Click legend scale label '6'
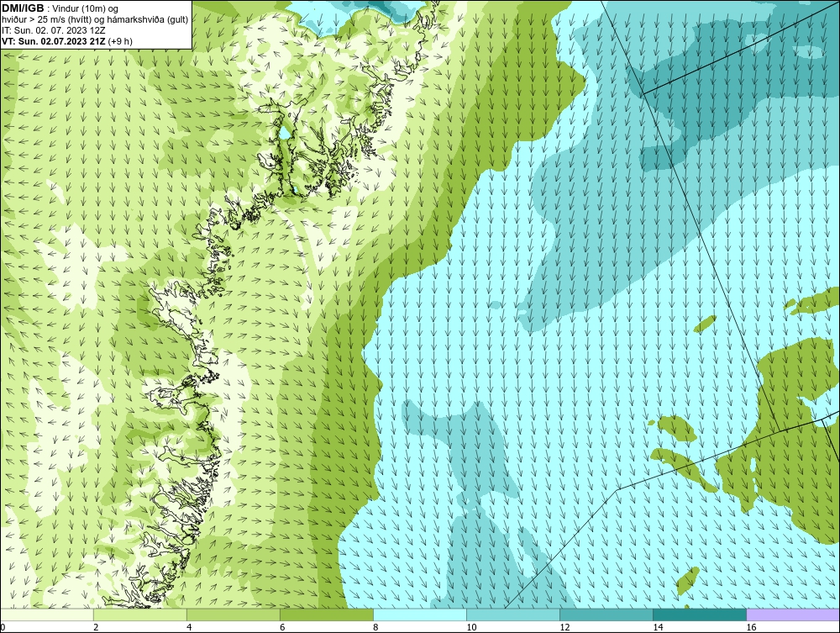This screenshot has width=840, height=633. (x=282, y=627)
